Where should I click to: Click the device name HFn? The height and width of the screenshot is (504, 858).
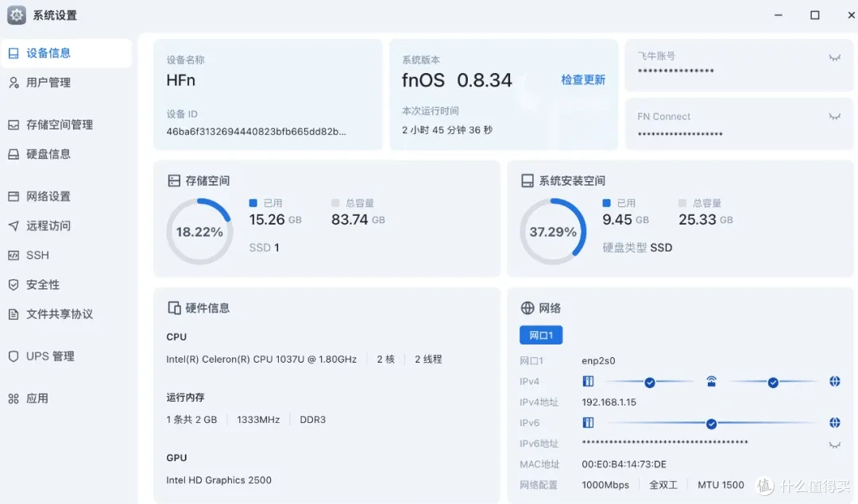[180, 80]
